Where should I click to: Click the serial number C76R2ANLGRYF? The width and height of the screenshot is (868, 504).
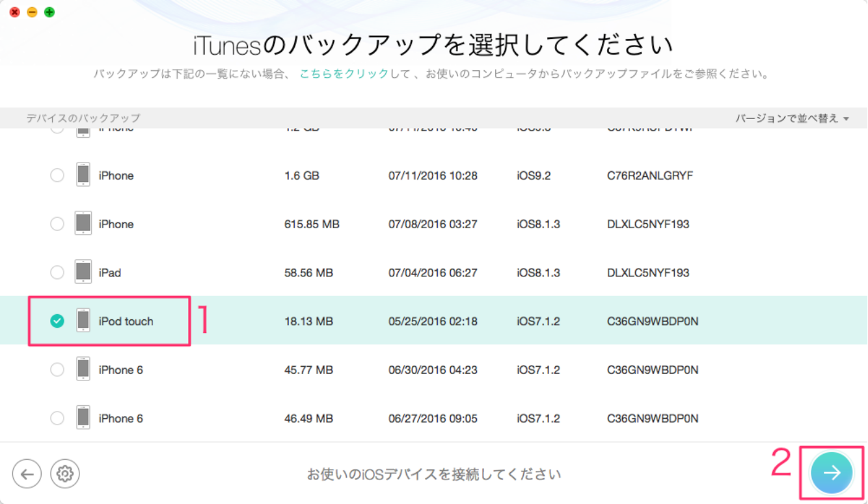coord(650,176)
